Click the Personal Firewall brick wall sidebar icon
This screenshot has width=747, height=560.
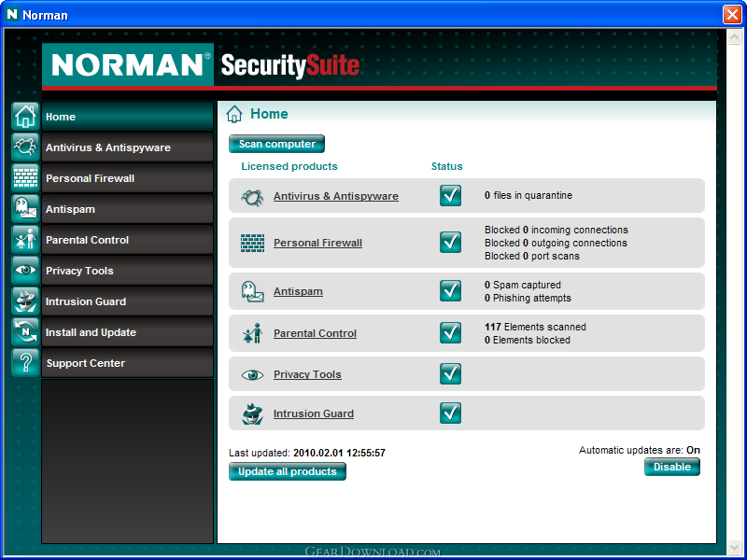pos(25,178)
